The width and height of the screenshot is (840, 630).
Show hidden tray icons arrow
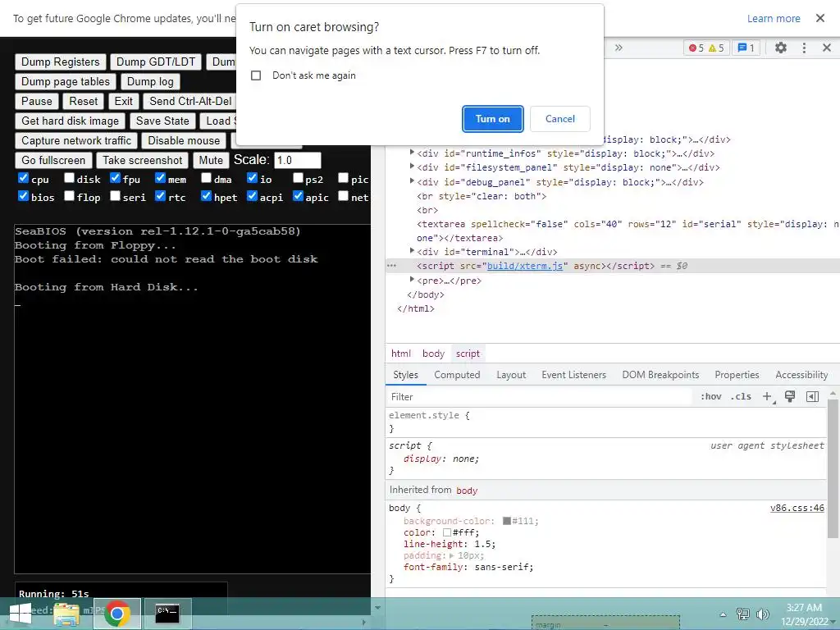click(x=723, y=614)
